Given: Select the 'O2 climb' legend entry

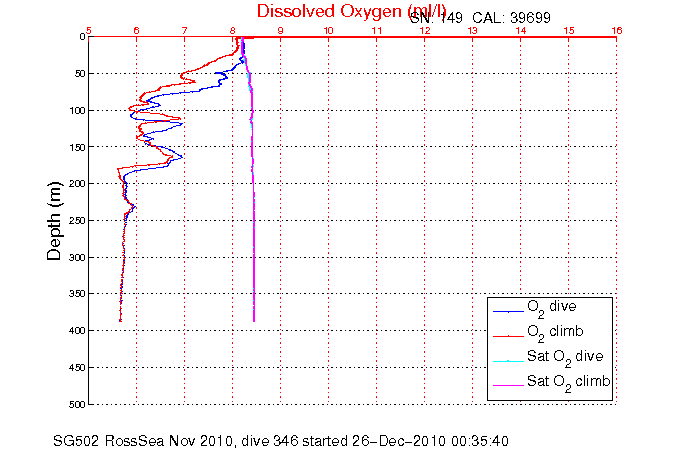Looking at the screenshot, I should tap(555, 332).
